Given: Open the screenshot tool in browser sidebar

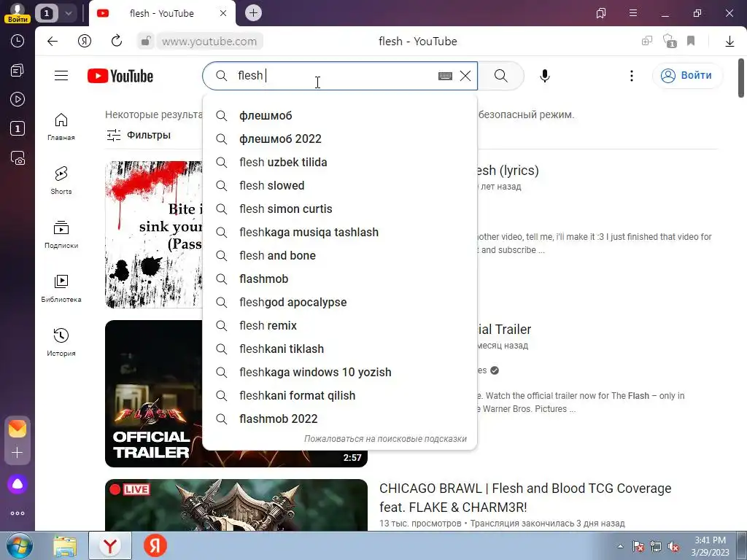Looking at the screenshot, I should (18, 158).
